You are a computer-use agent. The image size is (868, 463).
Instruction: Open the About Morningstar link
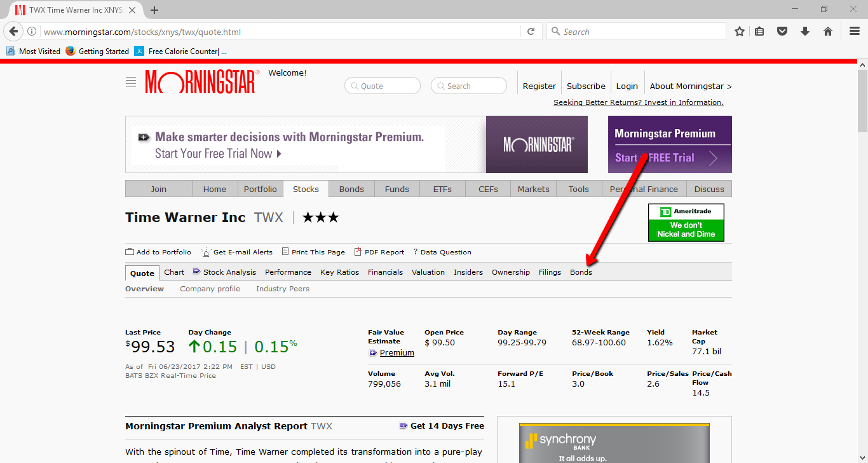point(691,86)
